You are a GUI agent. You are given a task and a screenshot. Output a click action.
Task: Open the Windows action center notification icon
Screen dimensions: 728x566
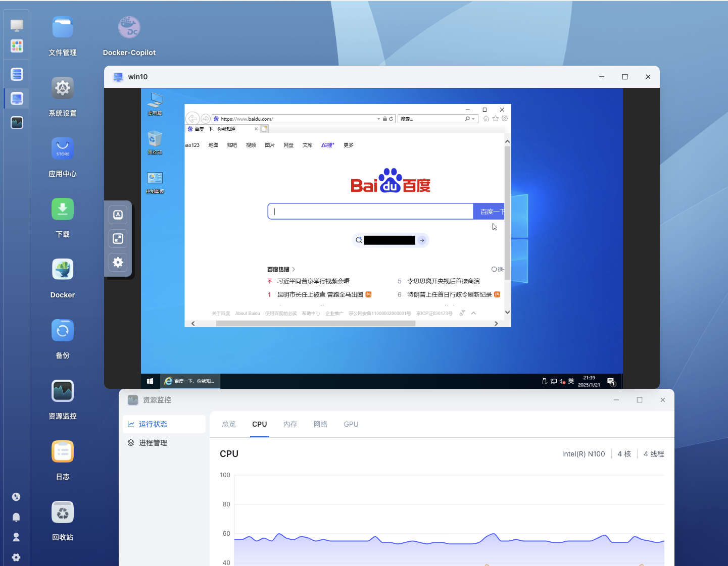[611, 381]
